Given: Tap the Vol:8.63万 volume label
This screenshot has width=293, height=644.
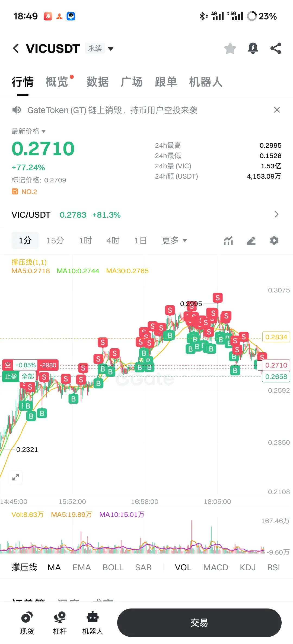Looking at the screenshot, I should 27,514.
